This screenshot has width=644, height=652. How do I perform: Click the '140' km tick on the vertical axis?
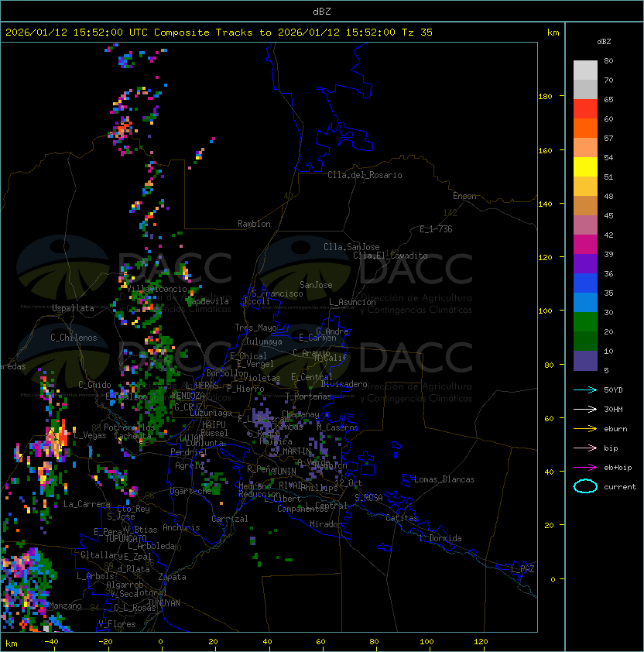click(x=545, y=204)
